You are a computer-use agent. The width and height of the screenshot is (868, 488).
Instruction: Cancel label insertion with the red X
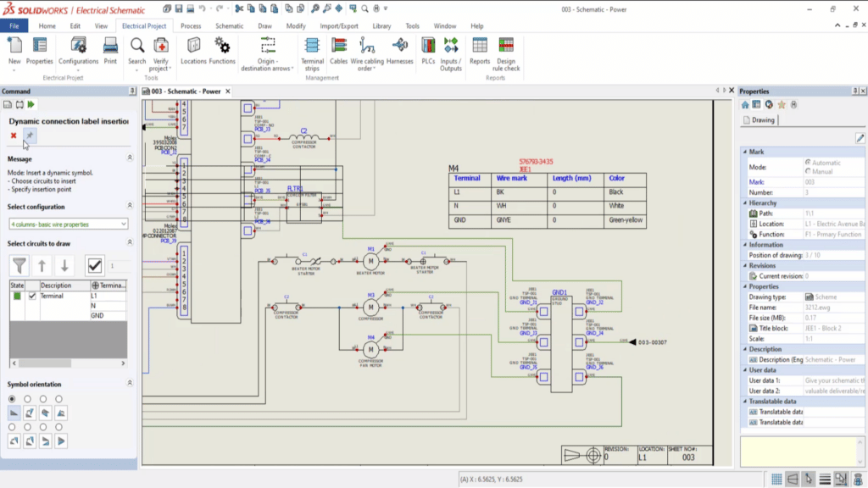pos(14,134)
